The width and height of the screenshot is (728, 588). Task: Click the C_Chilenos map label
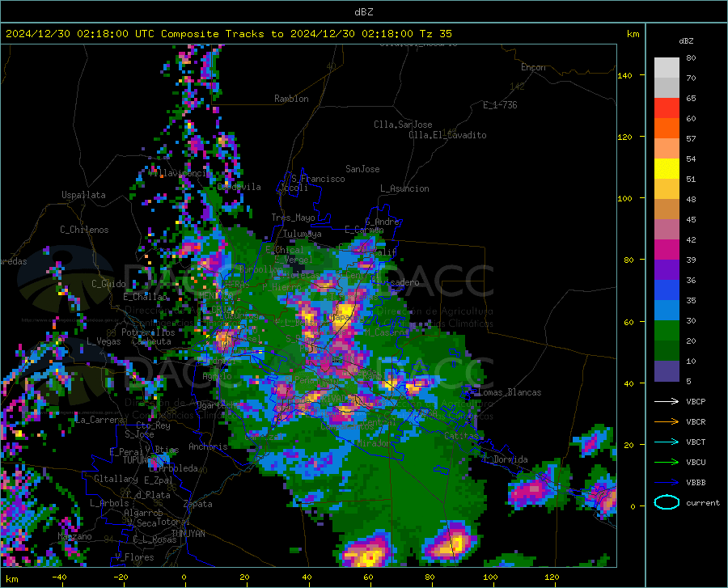pos(84,230)
